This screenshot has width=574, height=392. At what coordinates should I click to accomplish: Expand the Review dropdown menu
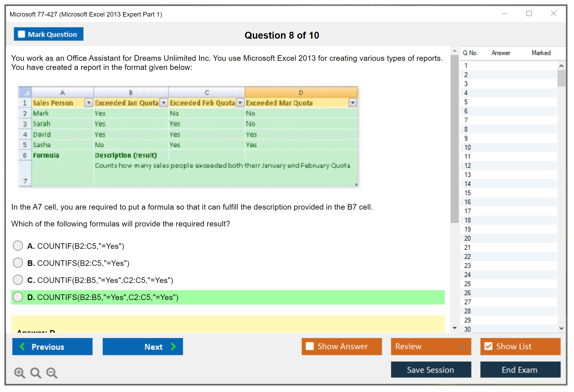(463, 346)
